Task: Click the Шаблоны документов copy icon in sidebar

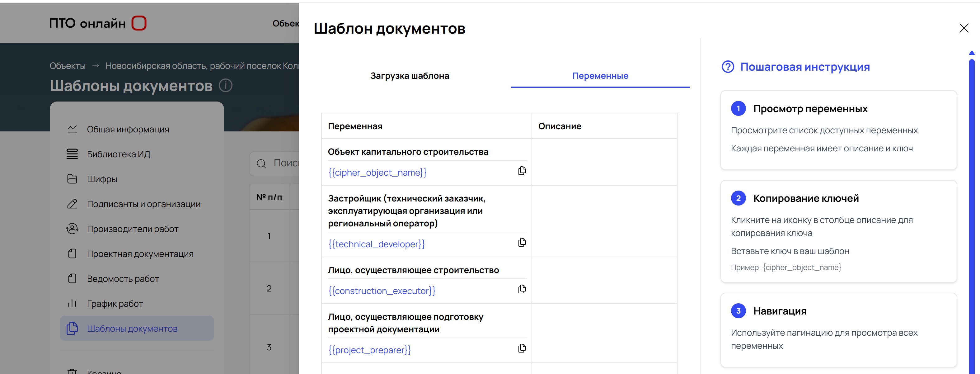Action: click(x=72, y=328)
